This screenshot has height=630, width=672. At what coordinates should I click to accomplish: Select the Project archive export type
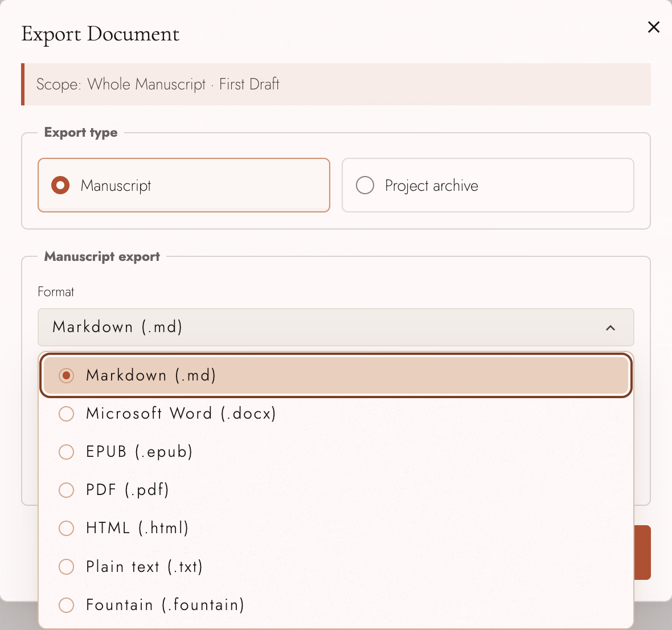(487, 185)
